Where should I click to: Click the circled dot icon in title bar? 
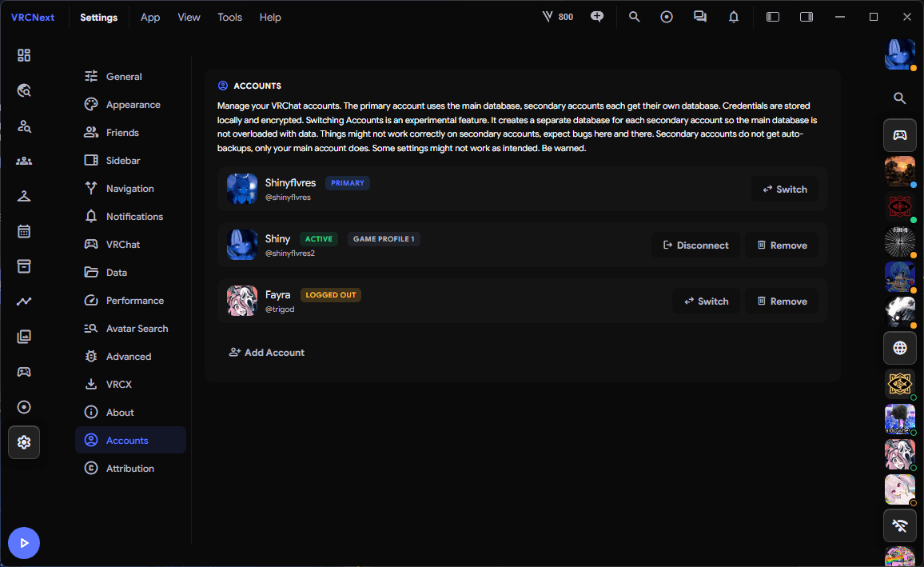667,17
